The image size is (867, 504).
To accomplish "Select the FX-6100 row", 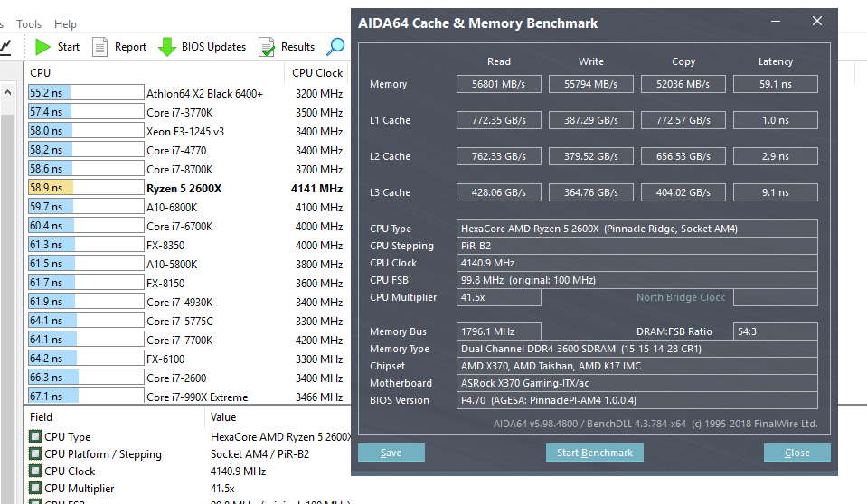I will click(187, 359).
